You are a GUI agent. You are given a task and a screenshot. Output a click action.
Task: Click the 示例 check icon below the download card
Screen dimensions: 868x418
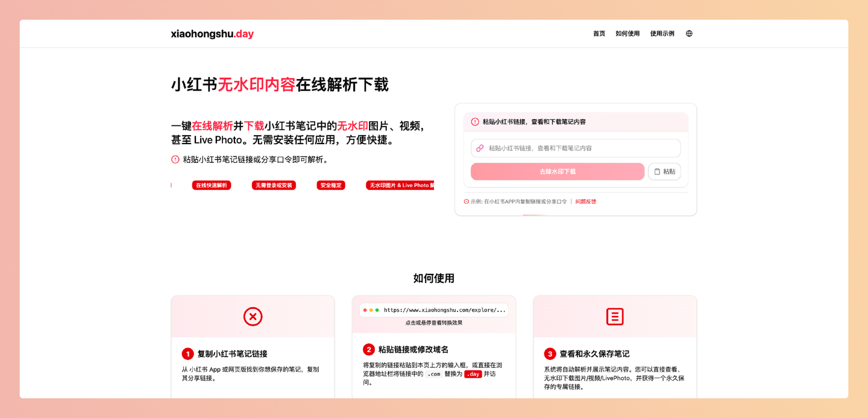pos(465,201)
